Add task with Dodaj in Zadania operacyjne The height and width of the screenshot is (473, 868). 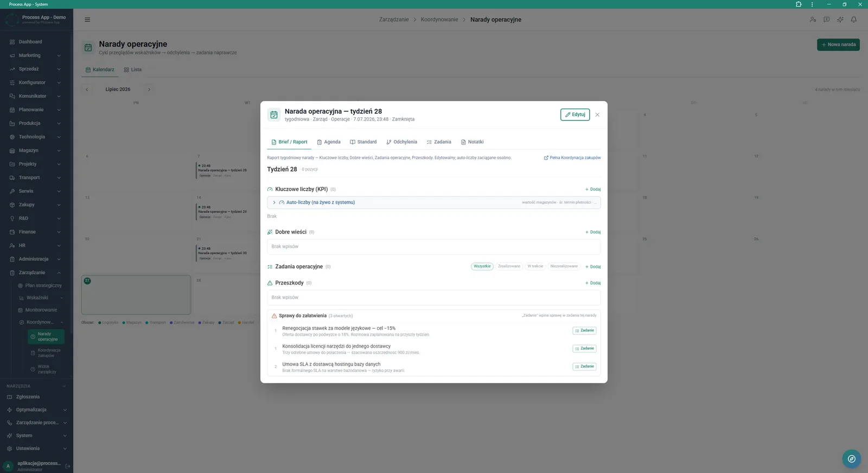593,267
